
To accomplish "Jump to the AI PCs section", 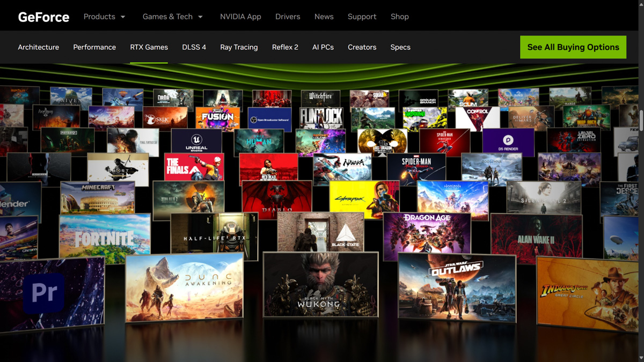I will tap(323, 47).
